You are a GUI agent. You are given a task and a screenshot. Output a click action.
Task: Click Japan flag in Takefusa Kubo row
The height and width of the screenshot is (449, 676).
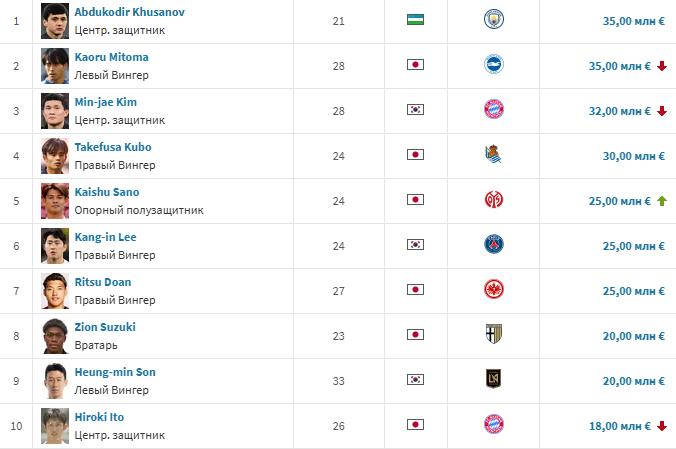click(x=416, y=155)
